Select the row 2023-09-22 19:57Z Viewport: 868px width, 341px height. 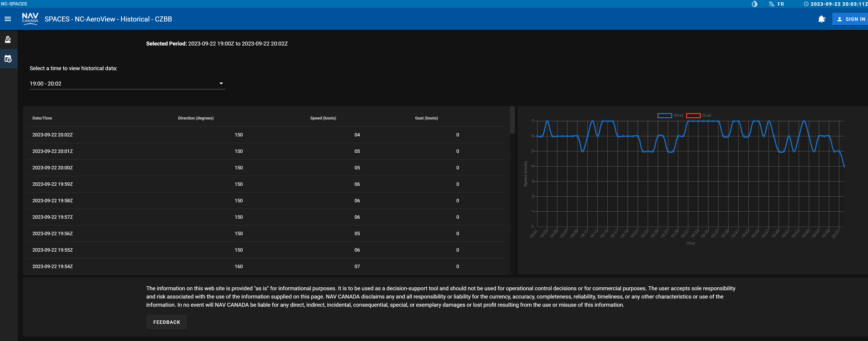[x=266, y=217]
